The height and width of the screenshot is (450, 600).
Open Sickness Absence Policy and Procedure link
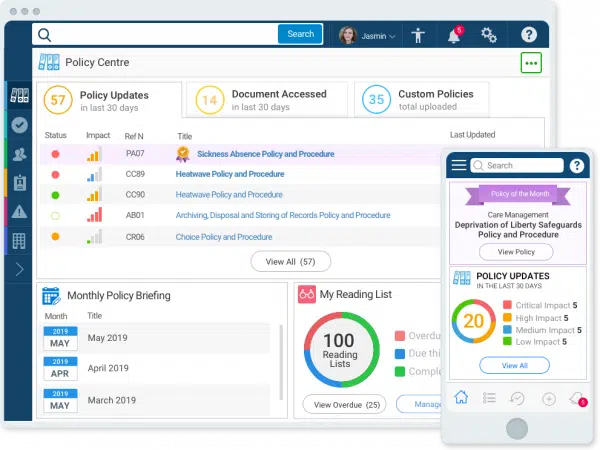point(266,154)
